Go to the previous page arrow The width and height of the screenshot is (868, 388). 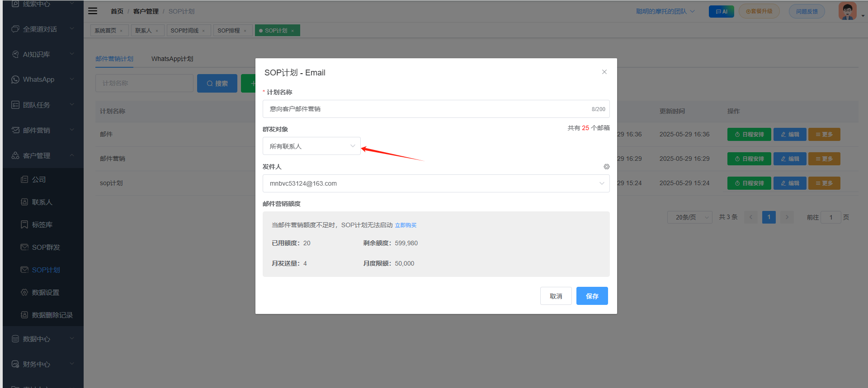pos(751,217)
